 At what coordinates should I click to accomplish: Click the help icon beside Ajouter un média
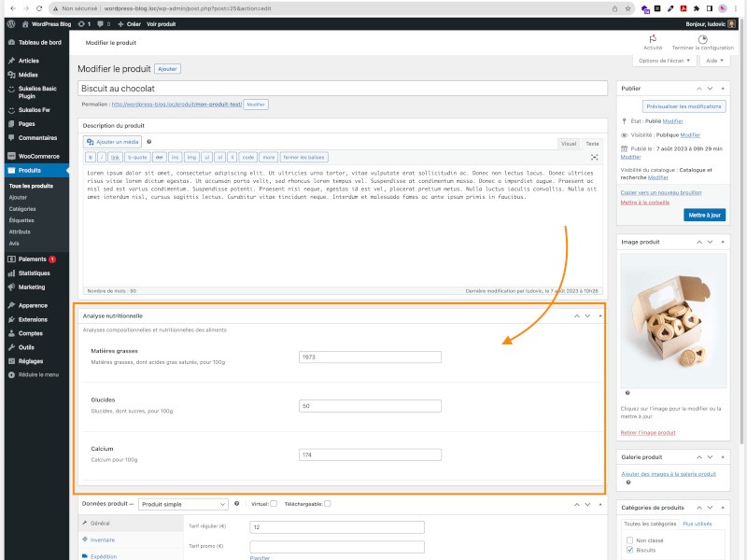[x=149, y=142]
